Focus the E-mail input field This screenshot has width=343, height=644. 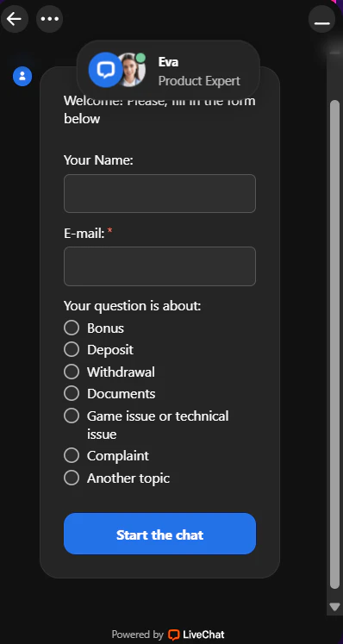(159, 266)
